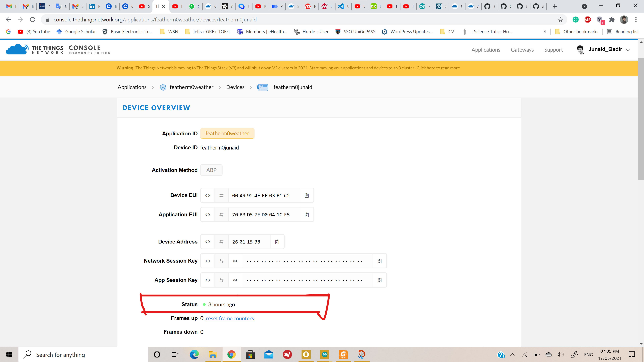Open Google Scholar bookmark
644x362 pixels.
point(76,32)
